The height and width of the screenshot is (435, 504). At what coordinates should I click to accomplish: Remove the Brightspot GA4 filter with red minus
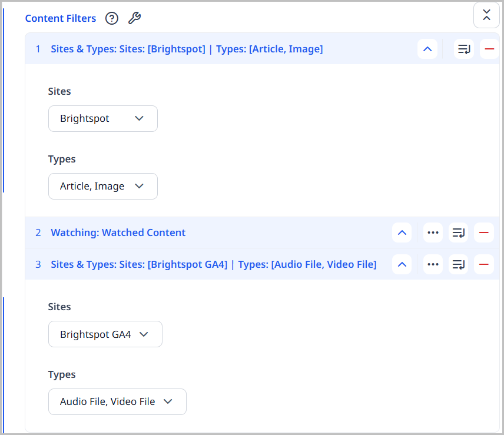(484, 264)
